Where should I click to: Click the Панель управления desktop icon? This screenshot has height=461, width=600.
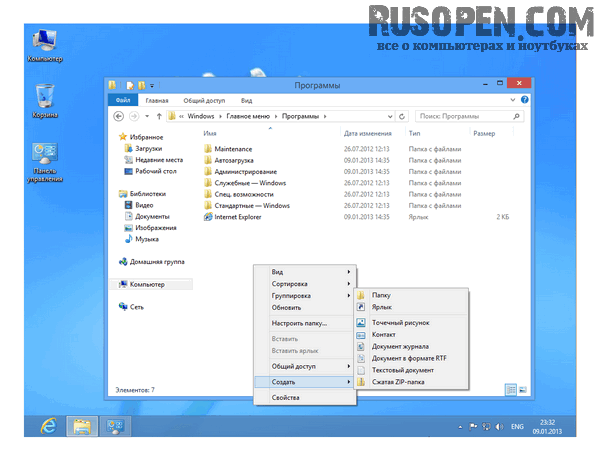point(44,156)
